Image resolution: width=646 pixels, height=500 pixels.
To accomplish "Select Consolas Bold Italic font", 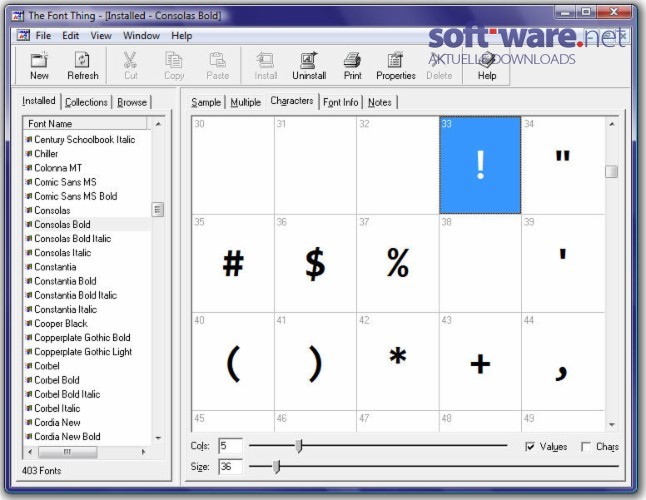I will pyautogui.click(x=73, y=238).
